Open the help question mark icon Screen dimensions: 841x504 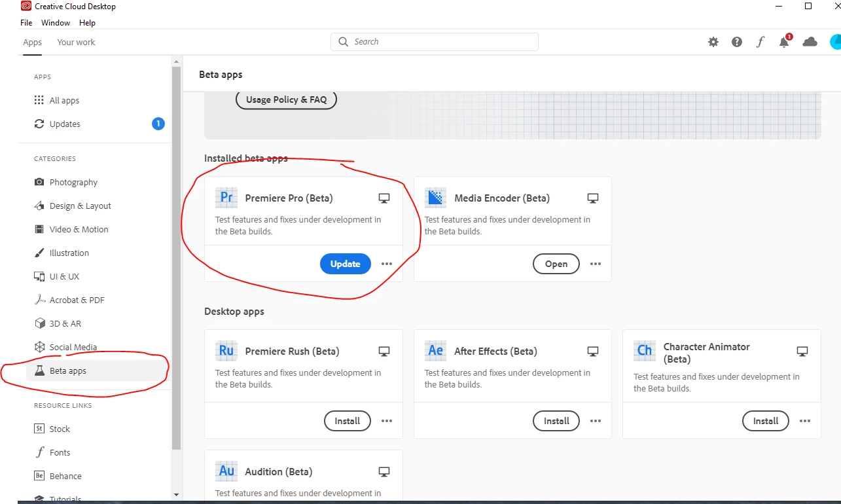coord(737,42)
